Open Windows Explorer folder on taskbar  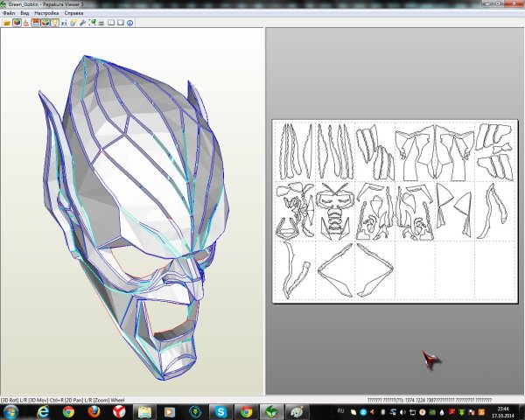pyautogui.click(x=144, y=411)
